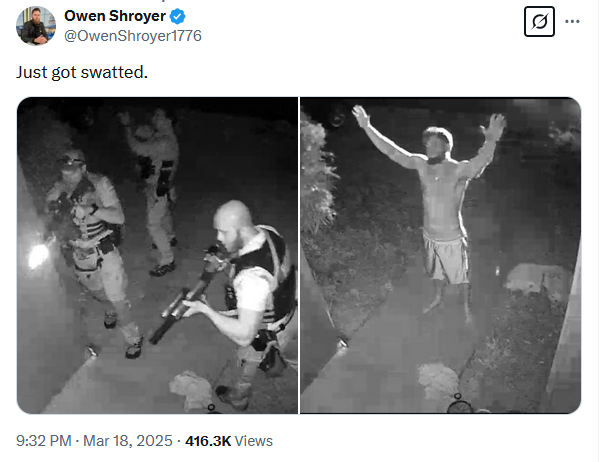The height and width of the screenshot is (462, 615).
Task: Click the blue verified checkmark badge
Action: (178, 16)
